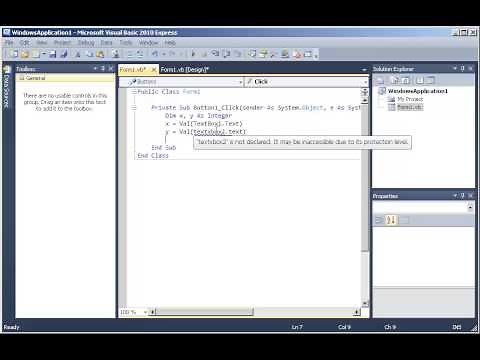This screenshot has width=480, height=360.
Task: Toggle Show All Files in Solution Explorer
Action: point(395,80)
